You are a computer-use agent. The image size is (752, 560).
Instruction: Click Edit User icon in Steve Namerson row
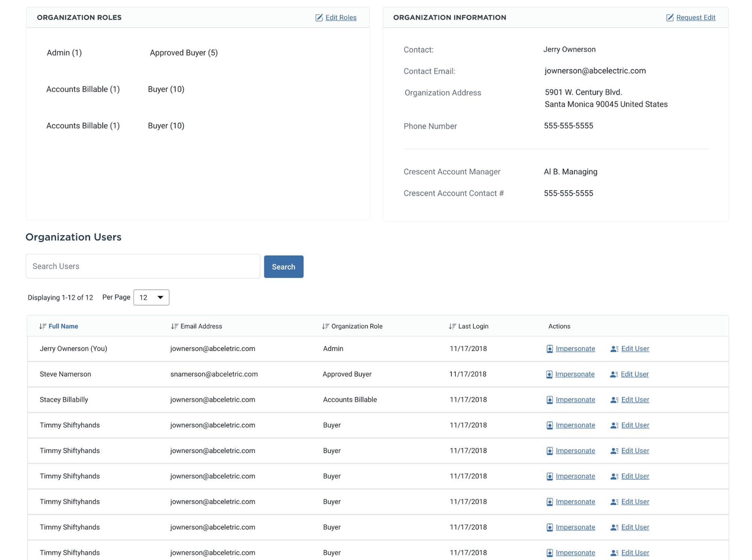click(614, 374)
